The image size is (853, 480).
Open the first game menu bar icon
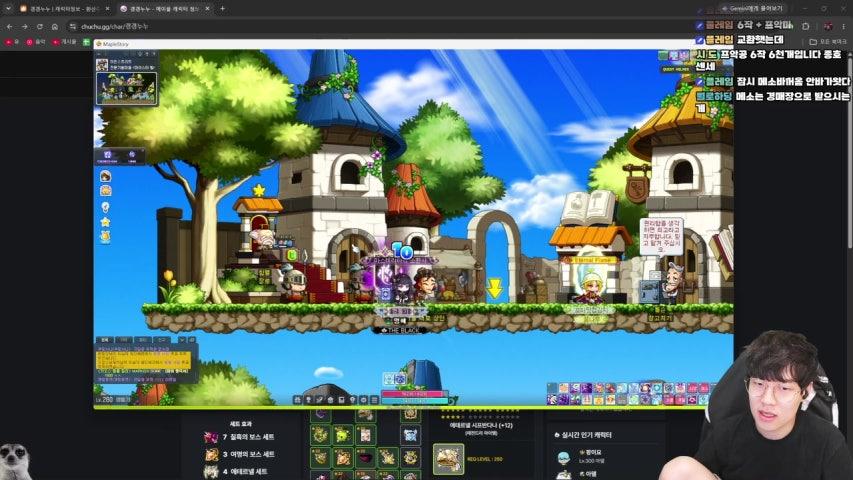coord(298,400)
